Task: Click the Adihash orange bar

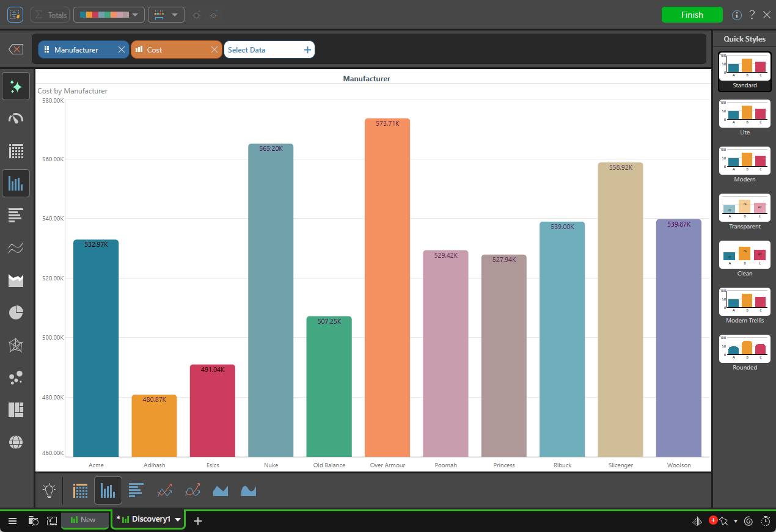Action: coord(154,426)
